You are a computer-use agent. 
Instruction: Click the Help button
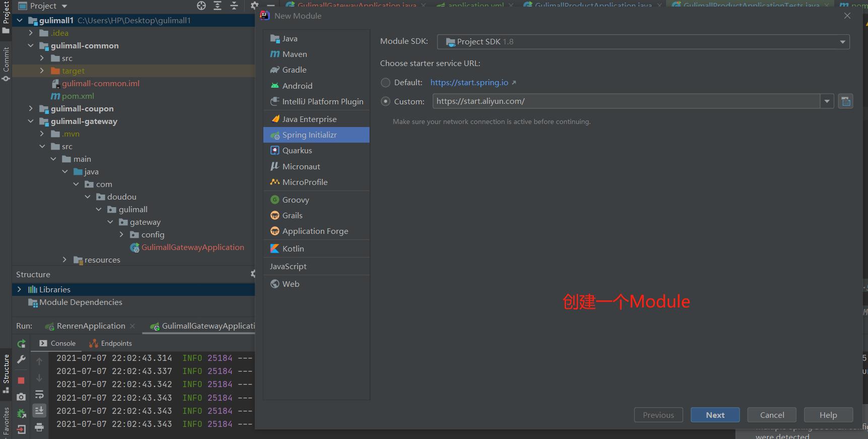(828, 415)
